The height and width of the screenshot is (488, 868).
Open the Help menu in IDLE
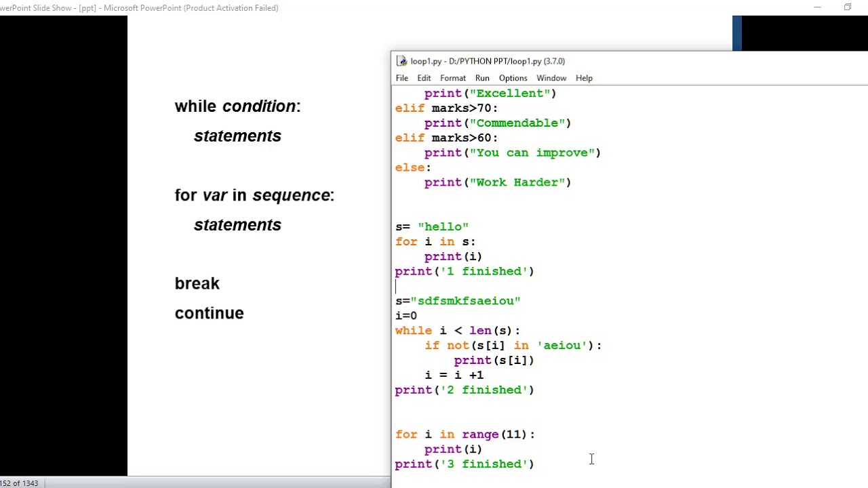(x=584, y=78)
